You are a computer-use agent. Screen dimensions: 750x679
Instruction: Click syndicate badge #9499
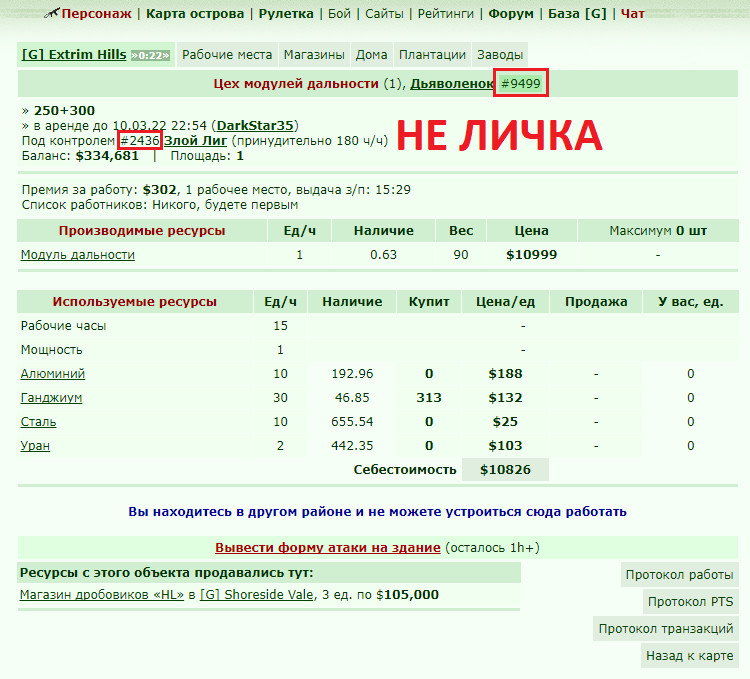click(520, 84)
